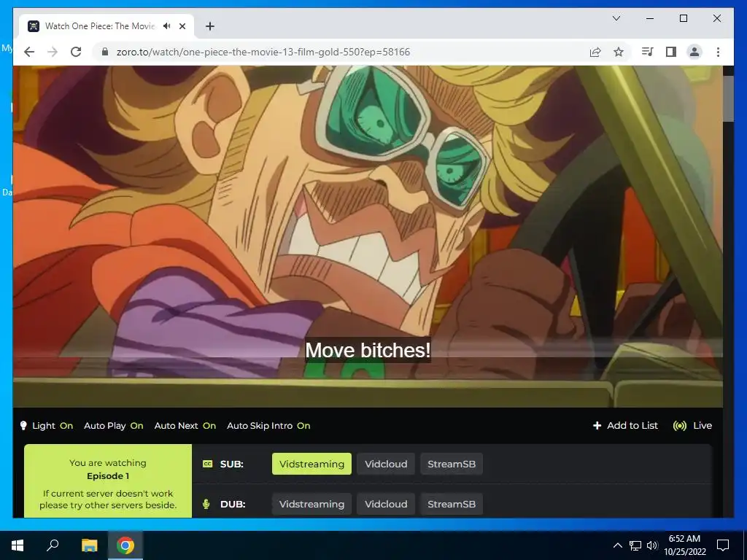View site security lock information
The width and height of the screenshot is (747, 560).
tap(105, 52)
